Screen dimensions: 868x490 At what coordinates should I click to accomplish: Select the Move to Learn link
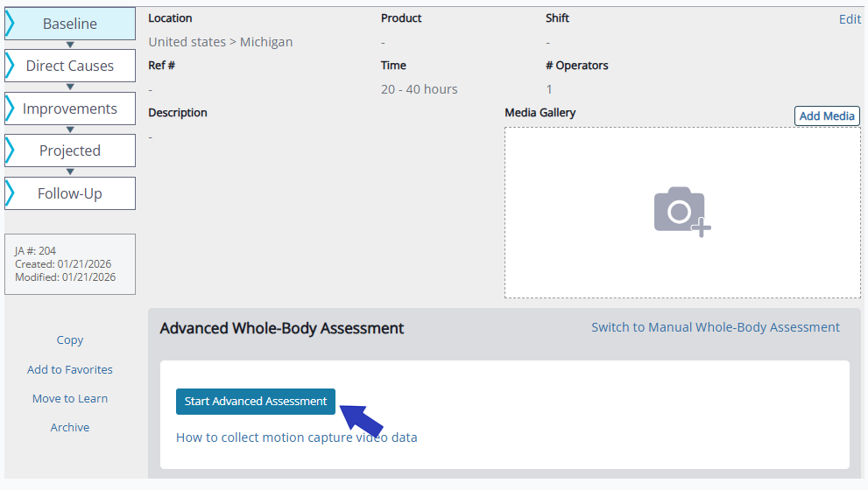pos(70,398)
